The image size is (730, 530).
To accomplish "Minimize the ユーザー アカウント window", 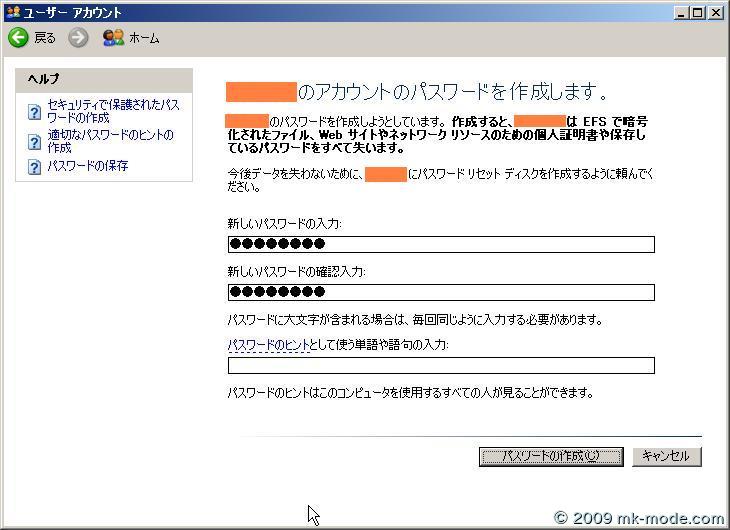I will pyautogui.click(x=681, y=13).
